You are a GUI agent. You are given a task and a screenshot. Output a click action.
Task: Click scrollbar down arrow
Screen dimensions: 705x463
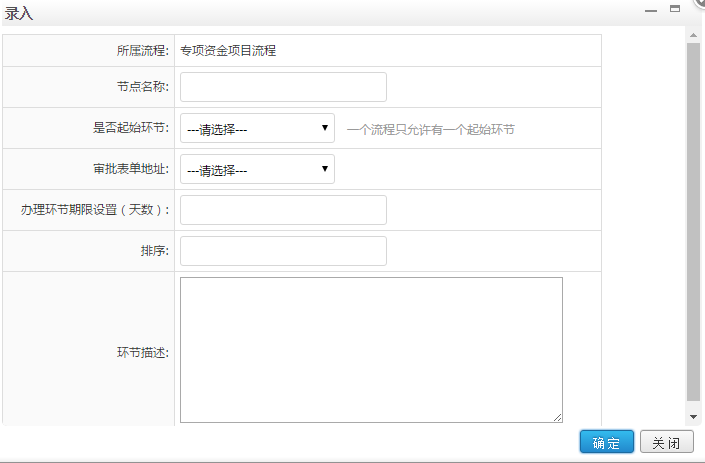(693, 417)
